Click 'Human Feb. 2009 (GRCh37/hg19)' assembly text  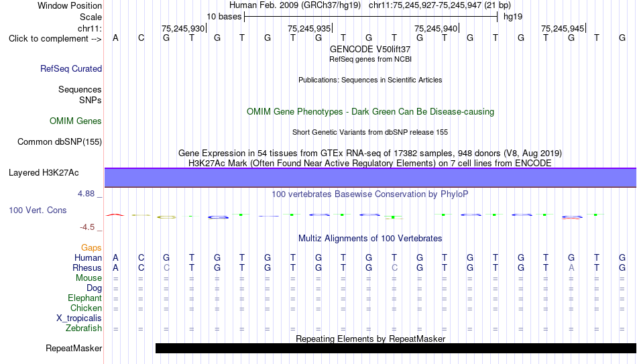(295, 5)
